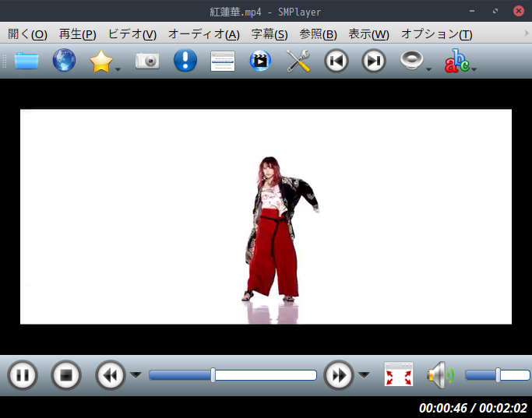Open the 再生(P) menu
The width and height of the screenshot is (532, 418).
click(78, 34)
